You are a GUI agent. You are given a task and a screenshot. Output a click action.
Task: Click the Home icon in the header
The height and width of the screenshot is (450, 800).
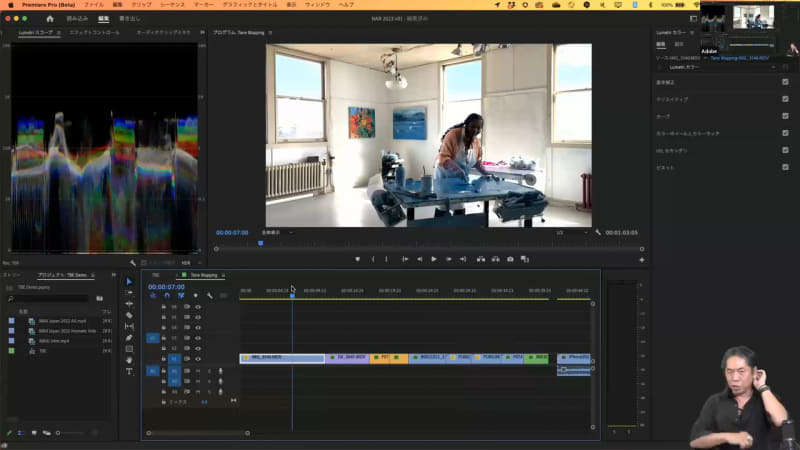tap(50, 18)
